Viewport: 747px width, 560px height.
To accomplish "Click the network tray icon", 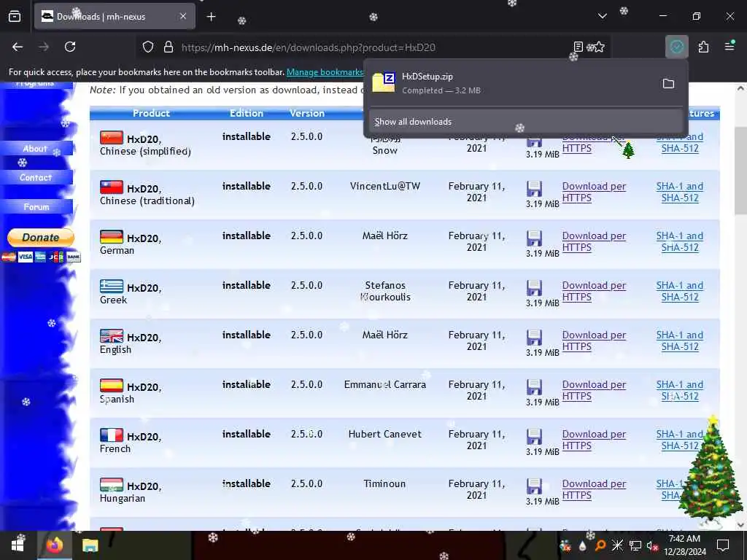I will click(x=635, y=545).
